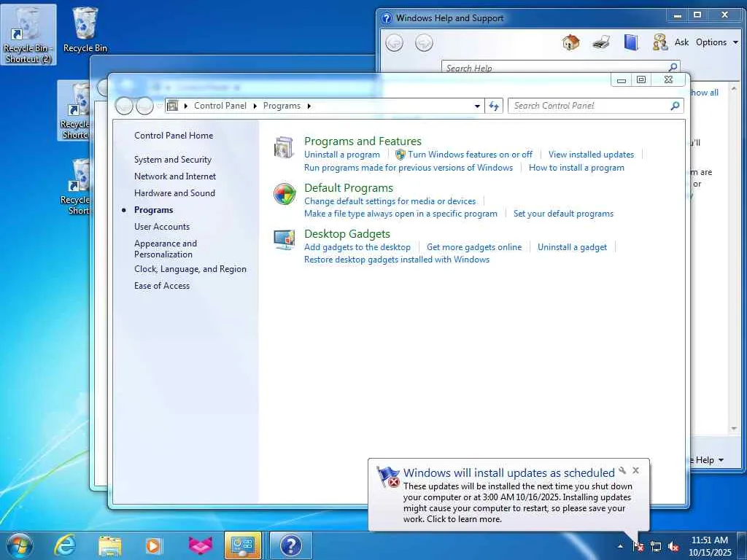The image size is (747, 560).
Task: Click the Programs and Features heading
Action: click(x=363, y=141)
